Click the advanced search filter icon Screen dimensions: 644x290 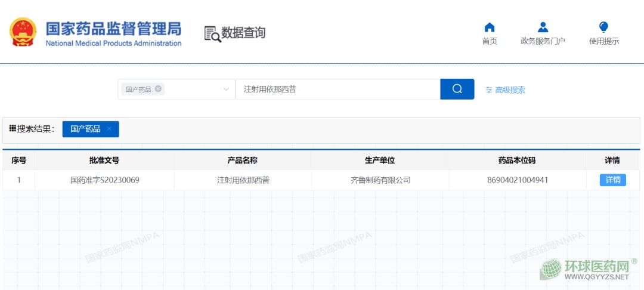(489, 90)
